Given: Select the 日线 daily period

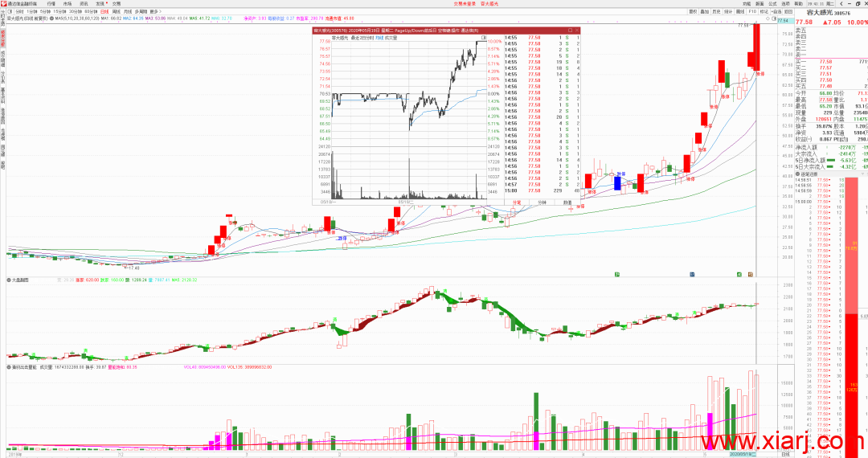Looking at the screenshot, I should (x=104, y=11).
